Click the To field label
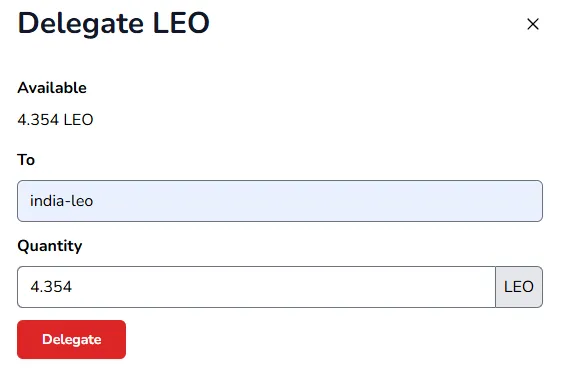 [x=26, y=160]
